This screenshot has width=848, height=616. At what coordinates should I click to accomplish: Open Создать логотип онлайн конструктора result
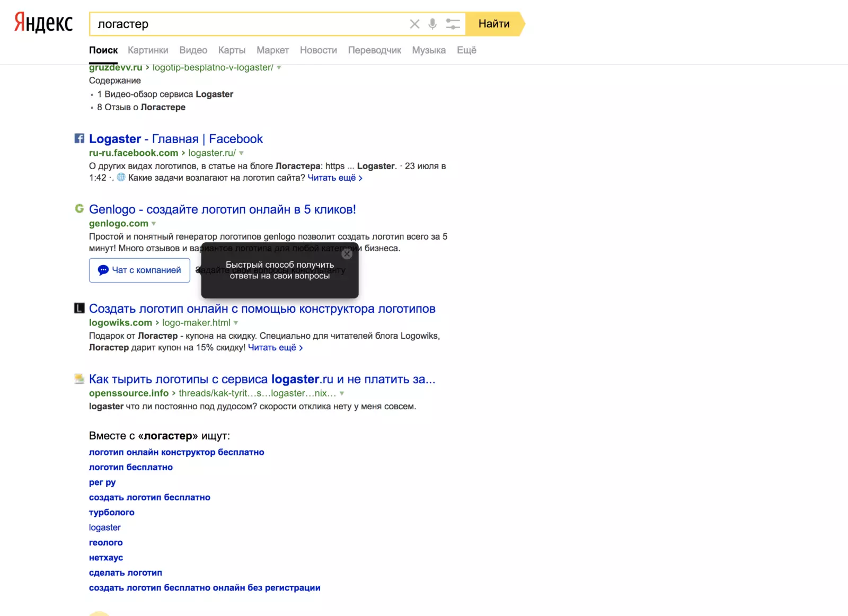[x=262, y=309]
